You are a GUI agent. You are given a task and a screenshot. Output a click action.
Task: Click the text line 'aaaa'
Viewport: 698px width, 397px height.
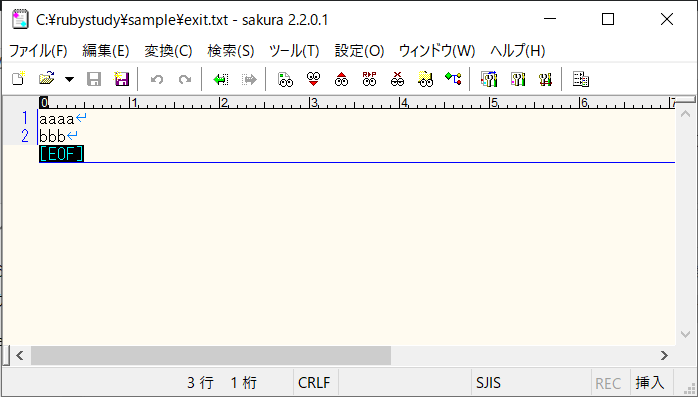pos(57,119)
